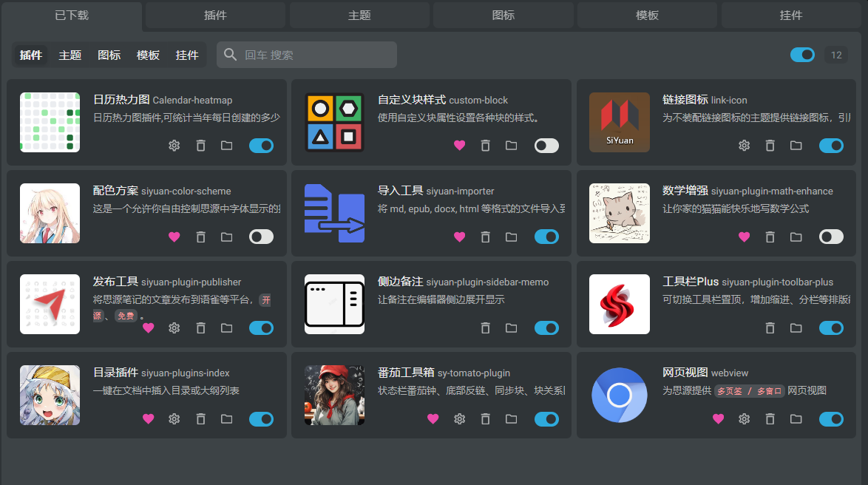
Task: Click the heart for siyuan-plugin-math-enhance
Action: (744, 237)
